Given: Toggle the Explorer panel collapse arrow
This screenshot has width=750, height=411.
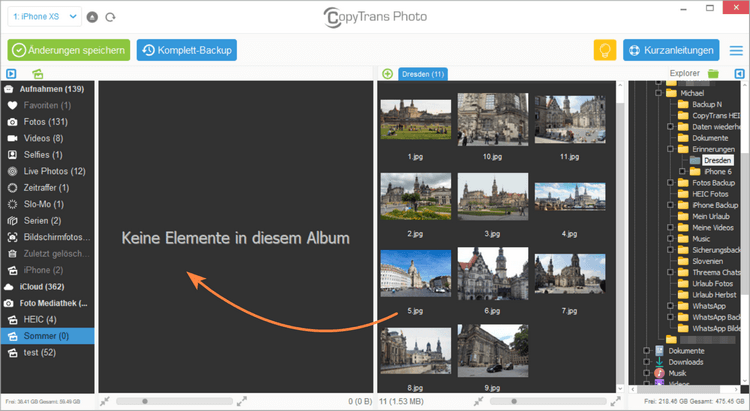Looking at the screenshot, I should click(739, 74).
